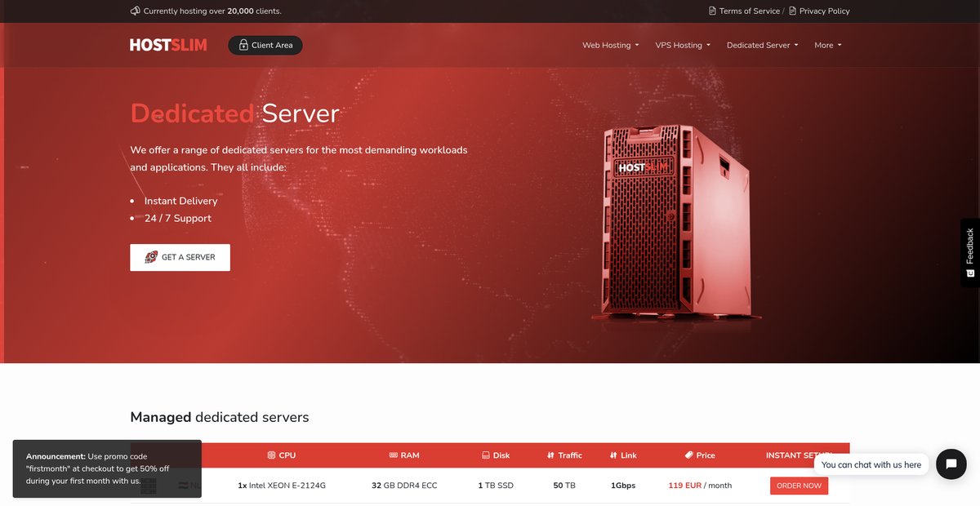Click 'Currently hosting over 20,000 clients' text

[212, 11]
